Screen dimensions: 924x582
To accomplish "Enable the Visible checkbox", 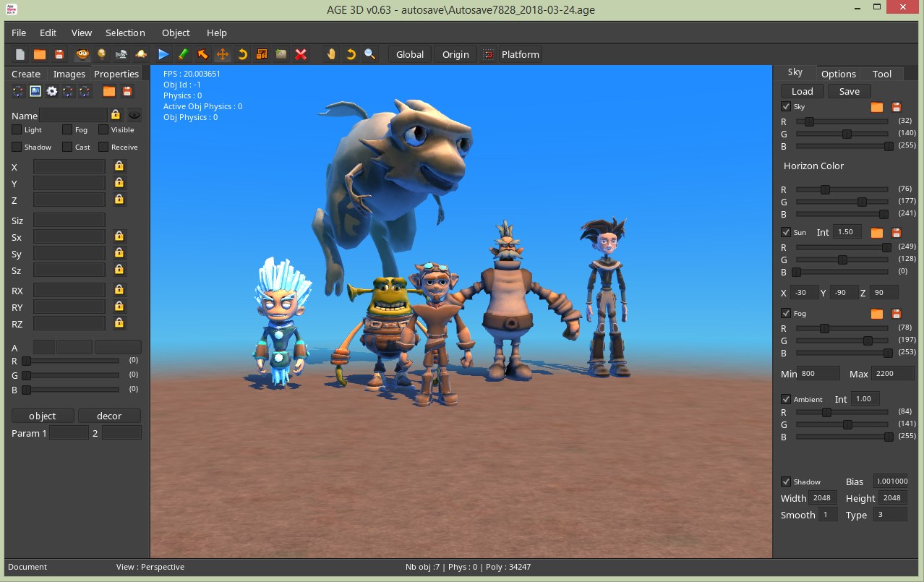I will (x=103, y=129).
